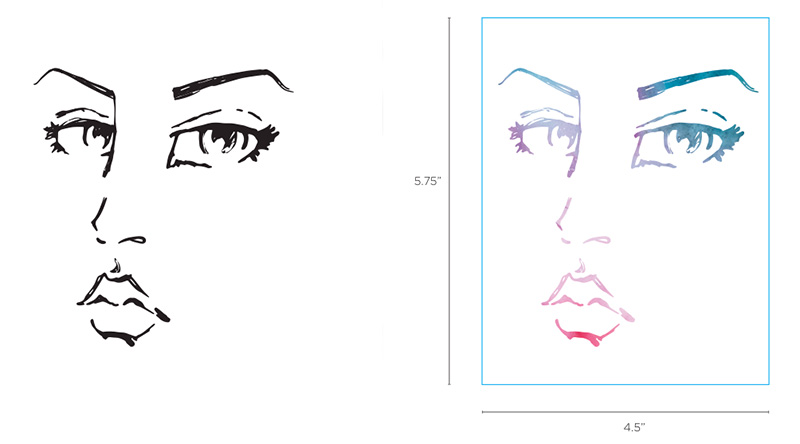
Task: Click the 5.75" height dimension label
Action: click(x=427, y=181)
